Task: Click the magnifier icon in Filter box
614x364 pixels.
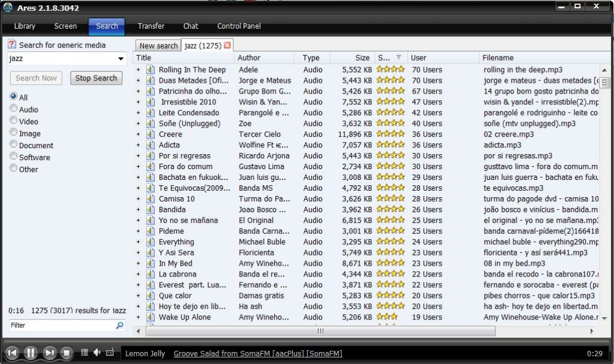Action: 120,325
